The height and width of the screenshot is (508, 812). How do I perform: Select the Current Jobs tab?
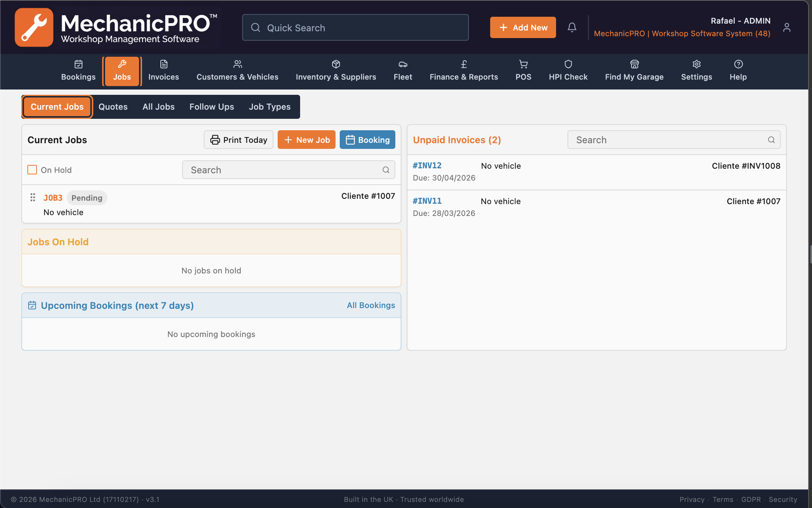pos(57,107)
